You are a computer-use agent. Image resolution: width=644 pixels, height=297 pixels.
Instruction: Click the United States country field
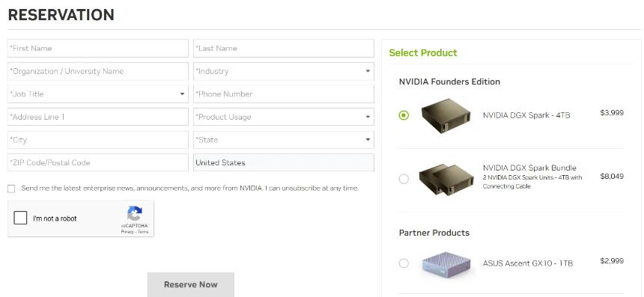[284, 162]
